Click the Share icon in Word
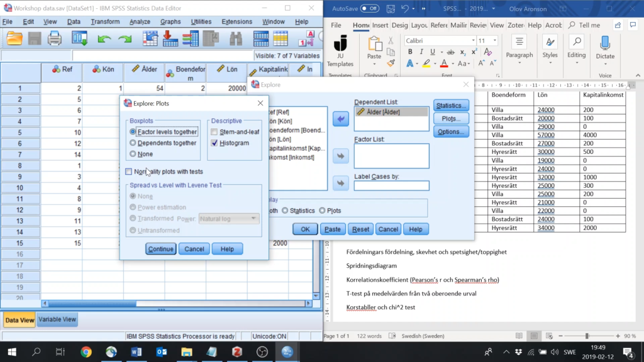This screenshot has width=644, height=362. 618,25
